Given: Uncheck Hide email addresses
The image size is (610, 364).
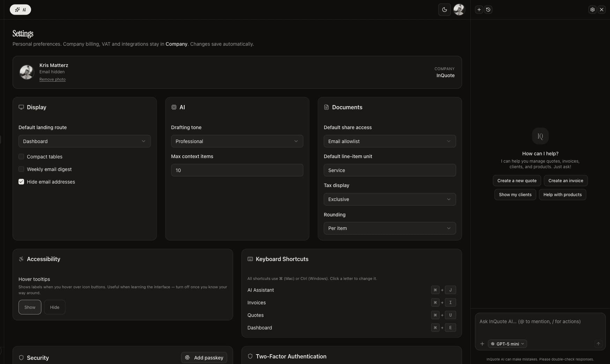Looking at the screenshot, I should (x=21, y=182).
